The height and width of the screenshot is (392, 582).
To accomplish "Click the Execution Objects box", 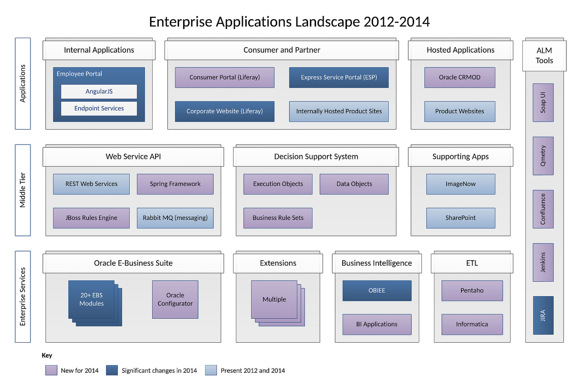I will click(x=278, y=184).
